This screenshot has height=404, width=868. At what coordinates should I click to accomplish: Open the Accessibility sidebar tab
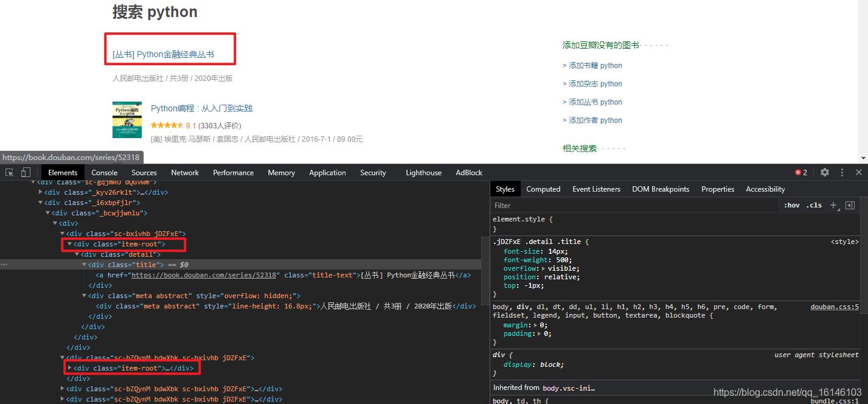point(765,189)
